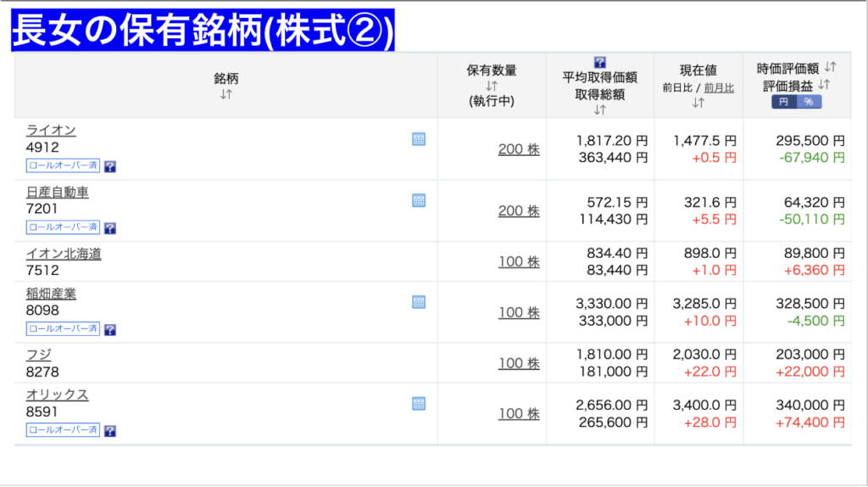Open オリックス stock link
This screenshot has height=487, width=868.
pos(57,395)
